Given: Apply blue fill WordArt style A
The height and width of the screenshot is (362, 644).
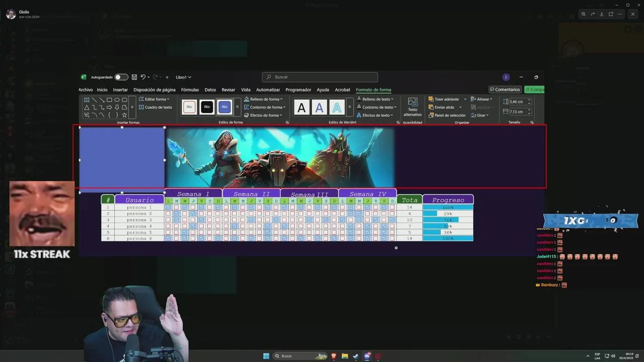Looking at the screenshot, I should (x=319, y=107).
